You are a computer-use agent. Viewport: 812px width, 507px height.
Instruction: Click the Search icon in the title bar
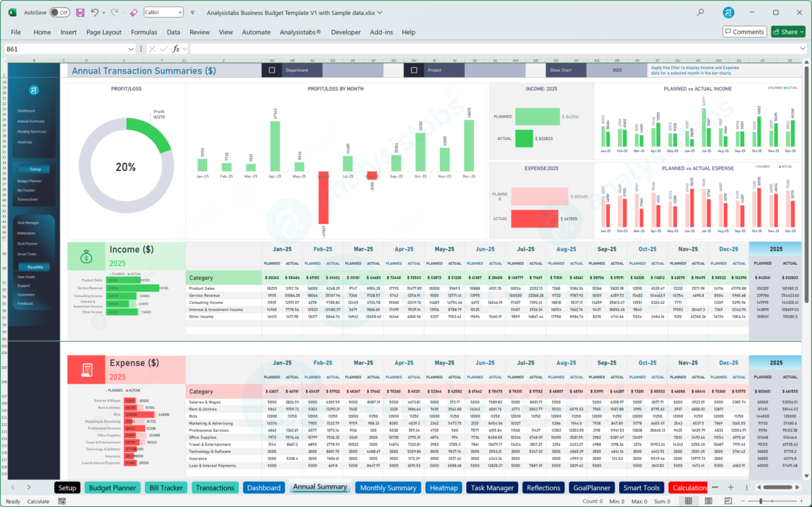coord(700,12)
